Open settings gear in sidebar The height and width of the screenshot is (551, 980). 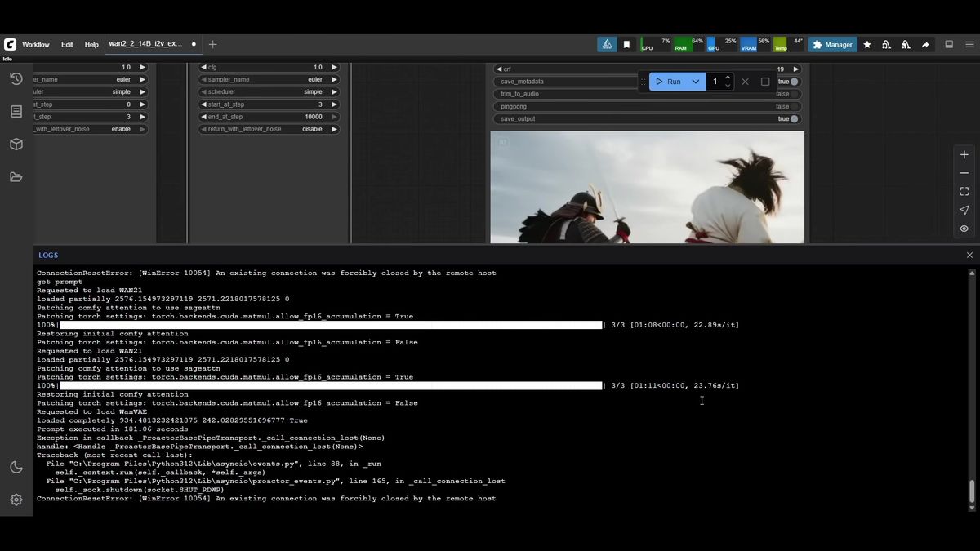pyautogui.click(x=16, y=500)
